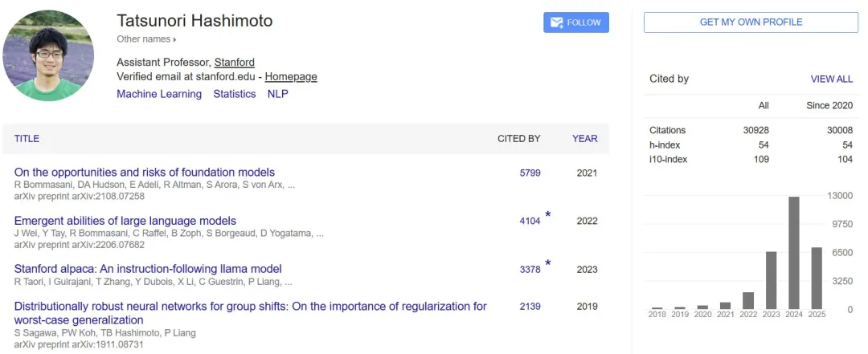868x354 pixels.
Task: Sort by the TITLE column header
Action: [27, 139]
